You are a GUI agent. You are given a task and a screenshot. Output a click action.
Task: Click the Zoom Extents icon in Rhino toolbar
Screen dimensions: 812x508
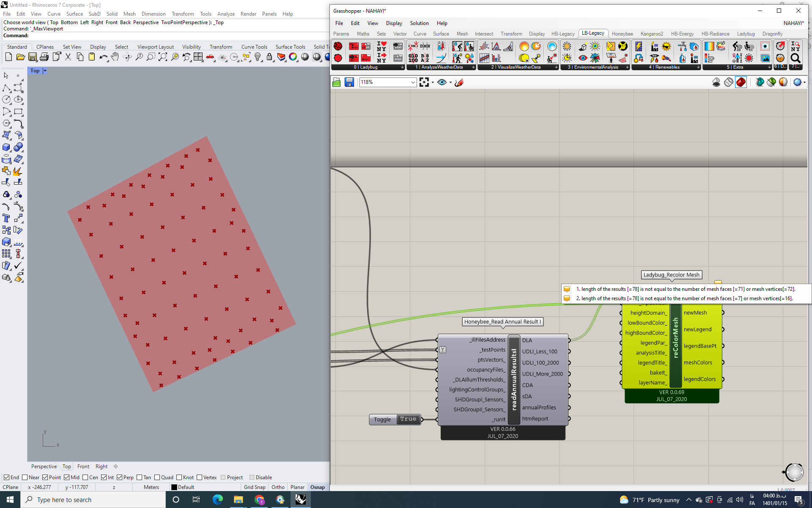pos(162,57)
